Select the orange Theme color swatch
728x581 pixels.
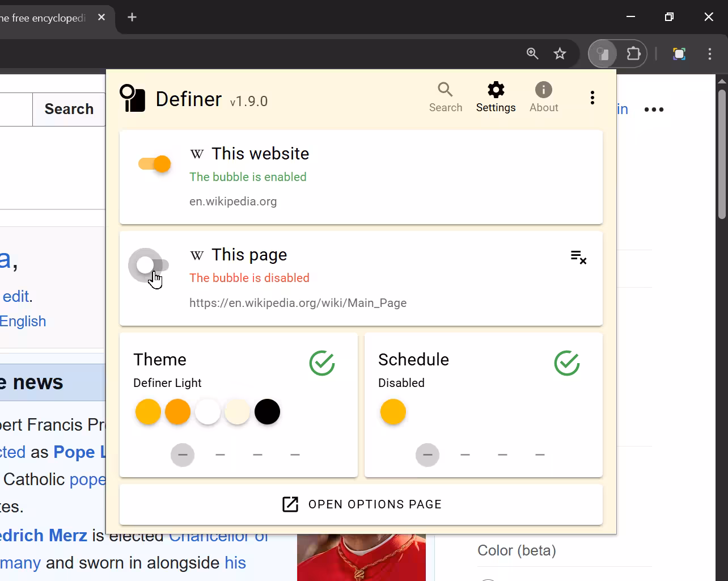pyautogui.click(x=177, y=412)
